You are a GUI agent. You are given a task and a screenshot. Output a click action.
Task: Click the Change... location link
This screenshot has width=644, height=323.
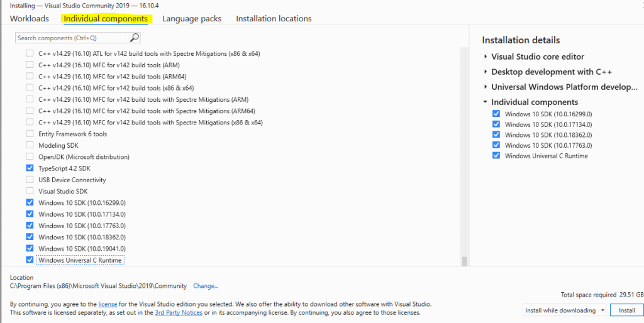(x=206, y=286)
